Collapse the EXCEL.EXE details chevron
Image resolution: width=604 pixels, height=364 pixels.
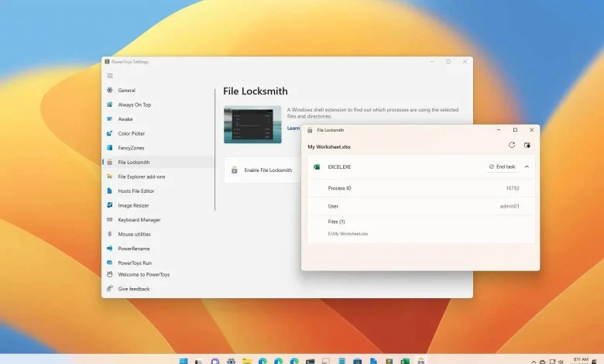pyautogui.click(x=527, y=167)
